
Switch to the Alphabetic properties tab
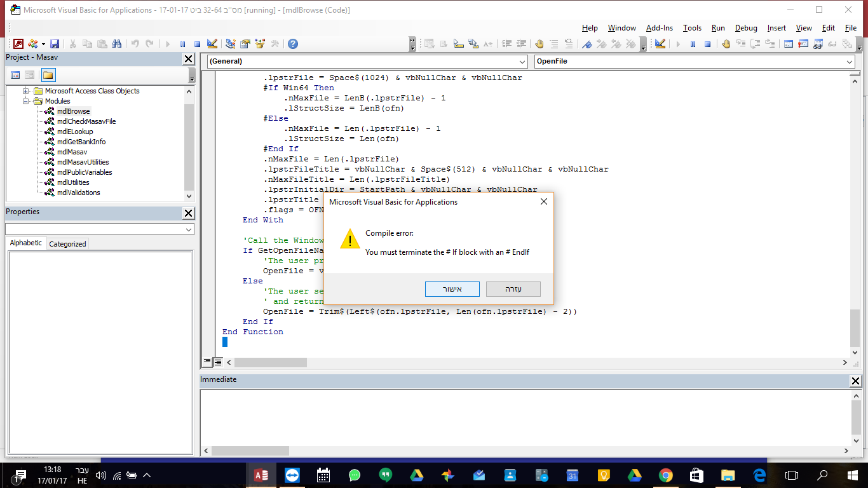26,243
